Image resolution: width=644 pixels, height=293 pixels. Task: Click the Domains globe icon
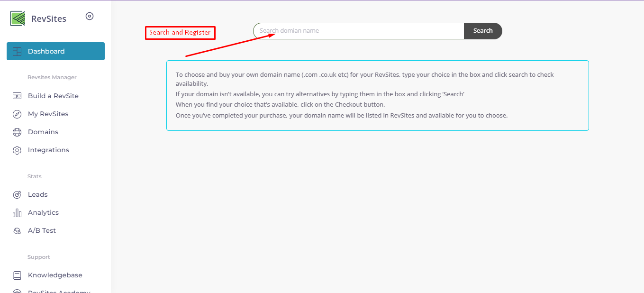click(17, 132)
